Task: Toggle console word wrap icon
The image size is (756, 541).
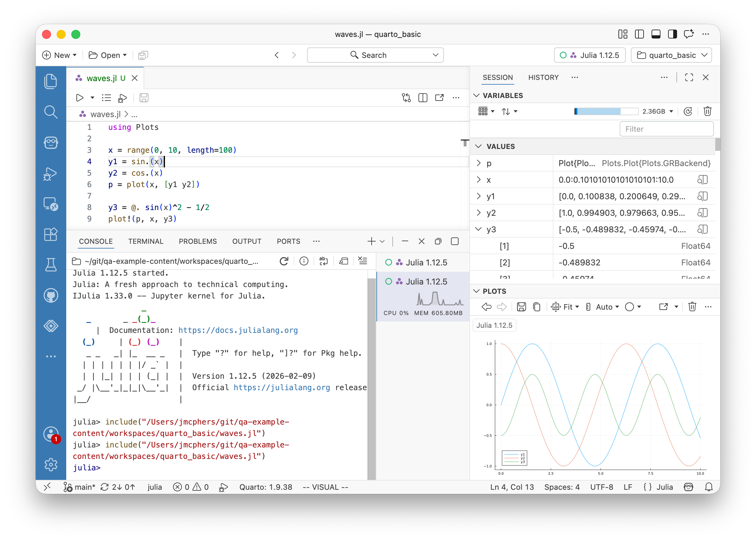Action: click(323, 262)
